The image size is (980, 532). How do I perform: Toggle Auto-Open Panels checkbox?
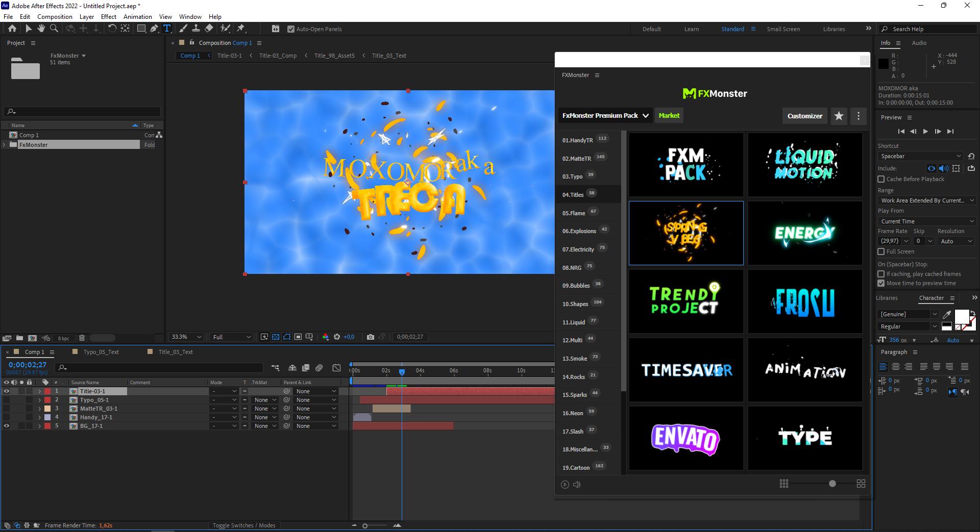pos(291,29)
